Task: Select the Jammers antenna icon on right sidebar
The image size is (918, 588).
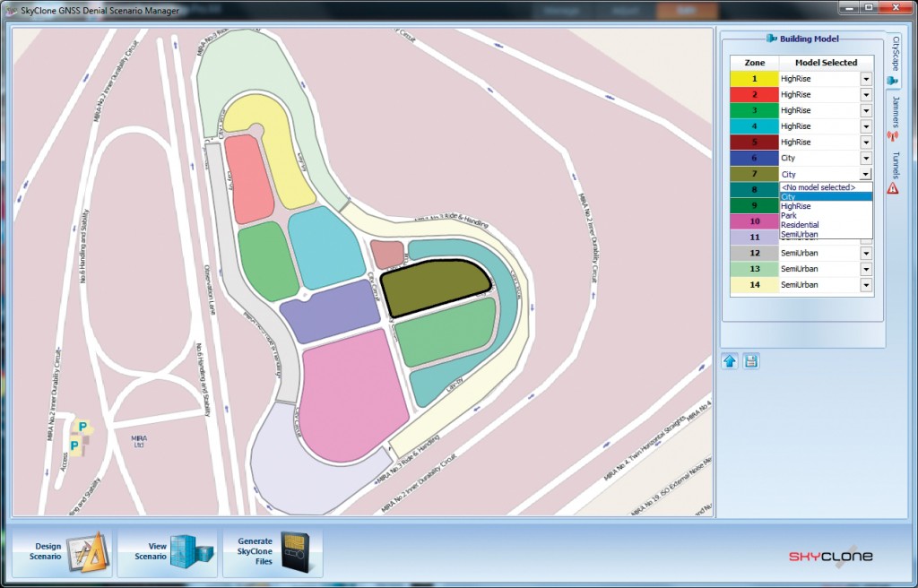Action: [891, 136]
